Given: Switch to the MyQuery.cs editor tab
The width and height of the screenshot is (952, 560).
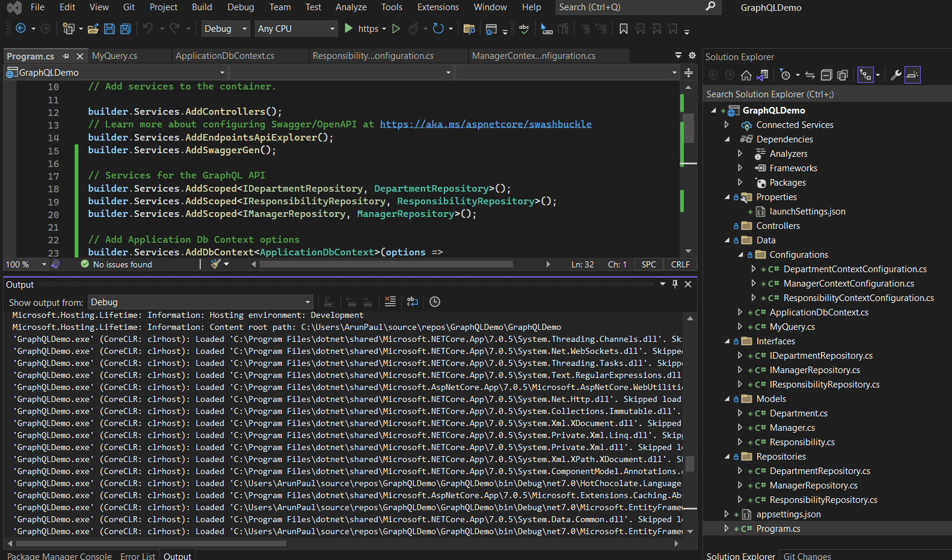Looking at the screenshot, I should (x=115, y=56).
